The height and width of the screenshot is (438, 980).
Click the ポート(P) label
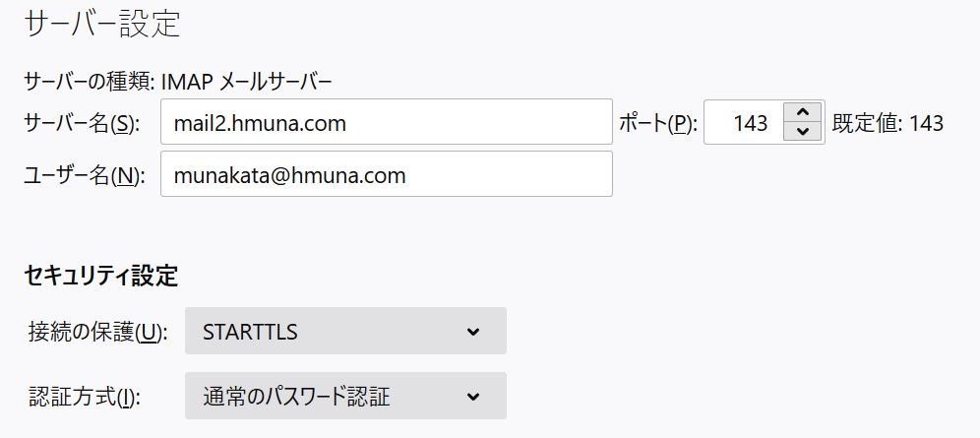658,124
